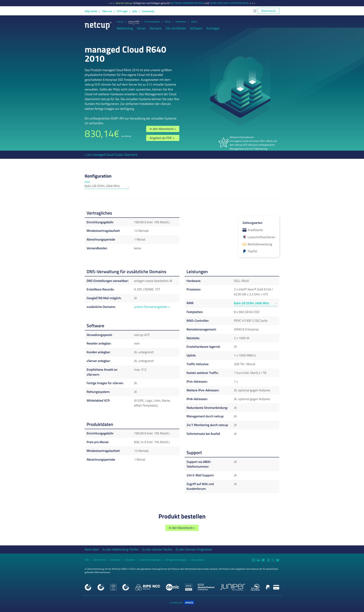Click the 'Angebot als PDF' button
Image resolution: width=364 pixels, height=612 pixels.
(x=163, y=138)
